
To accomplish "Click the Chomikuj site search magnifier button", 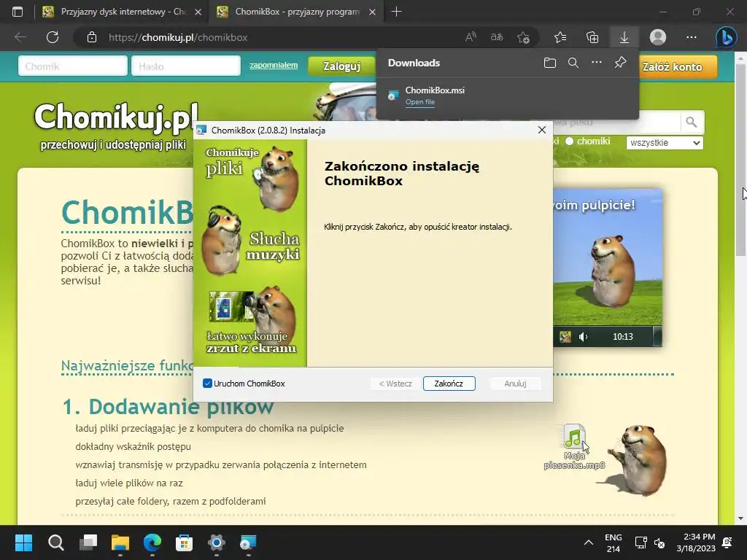I will tap(692, 122).
